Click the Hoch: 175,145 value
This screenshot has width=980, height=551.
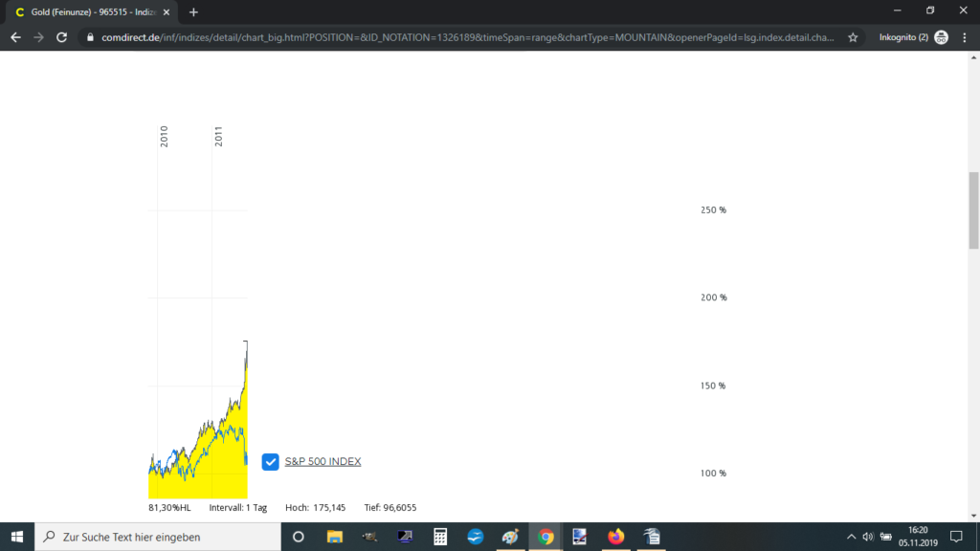pos(315,507)
